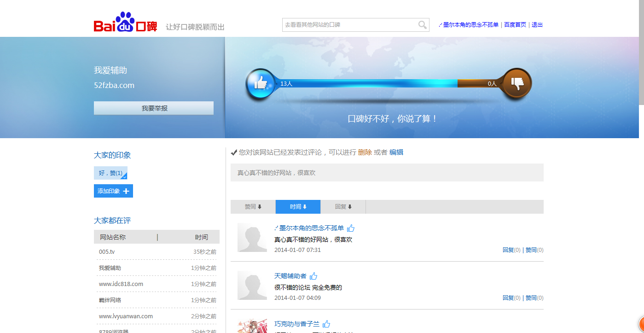Open 我爱辅助 in the site list
The height and width of the screenshot is (333, 644).
(x=110, y=268)
